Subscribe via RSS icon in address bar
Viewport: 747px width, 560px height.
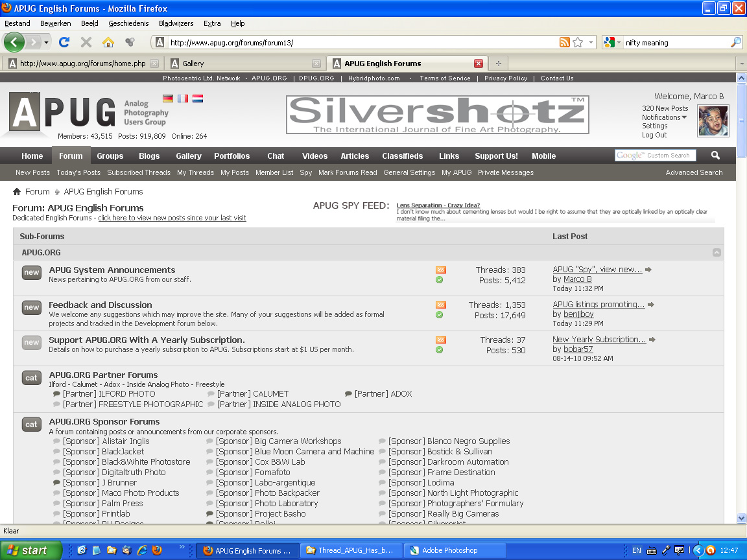point(565,42)
